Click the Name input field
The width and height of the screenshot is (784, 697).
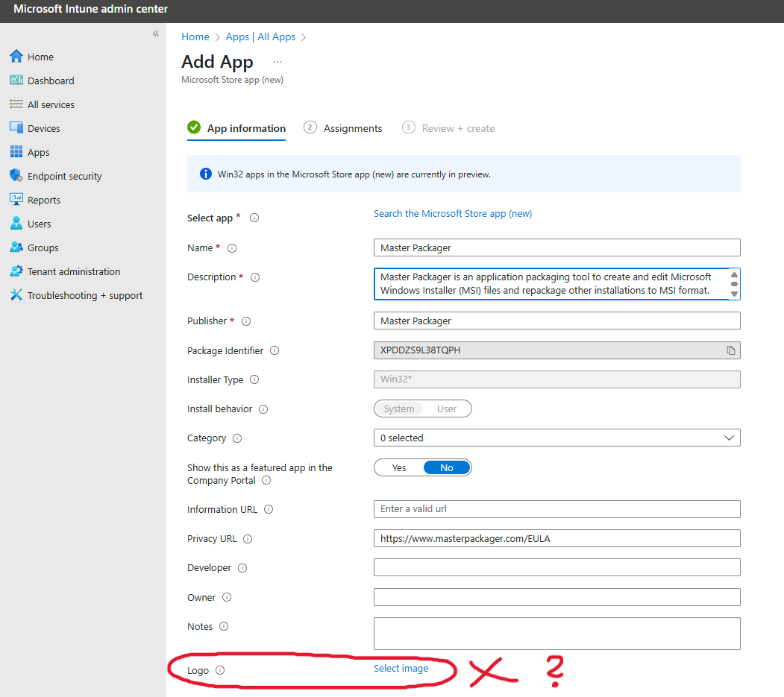(556, 247)
